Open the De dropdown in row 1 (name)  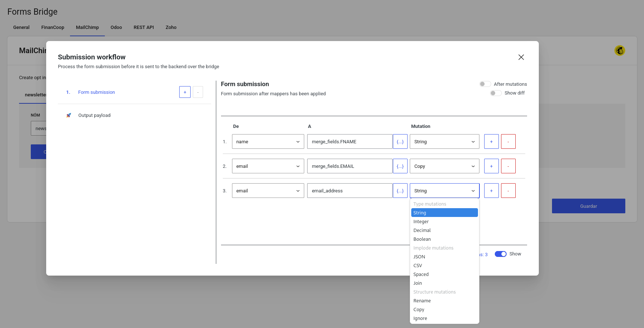[x=268, y=141]
